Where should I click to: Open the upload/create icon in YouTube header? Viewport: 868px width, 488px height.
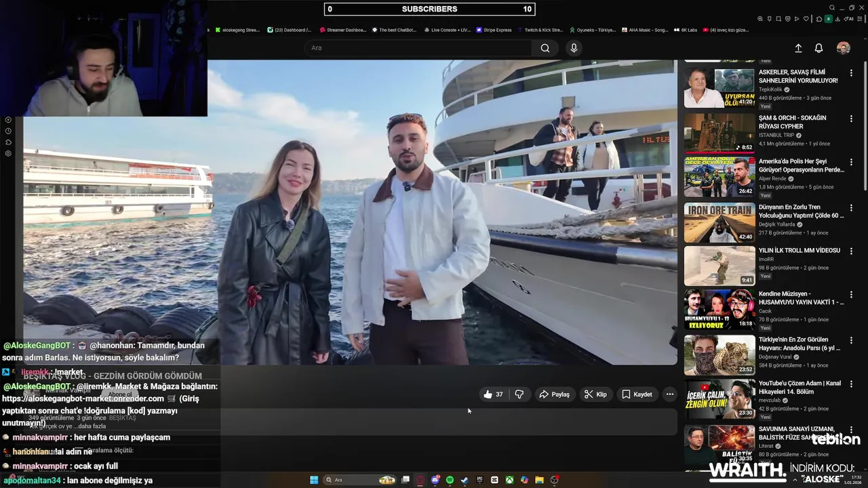click(x=798, y=48)
